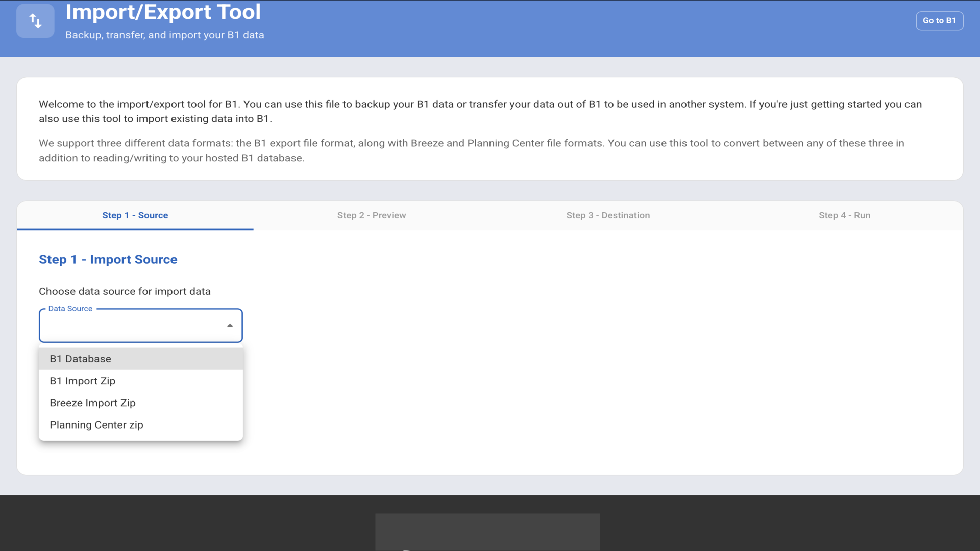Screen dimensions: 980x551
Task: Click the 'Backup, transfer, and import' subtitle
Action: pos(164,35)
